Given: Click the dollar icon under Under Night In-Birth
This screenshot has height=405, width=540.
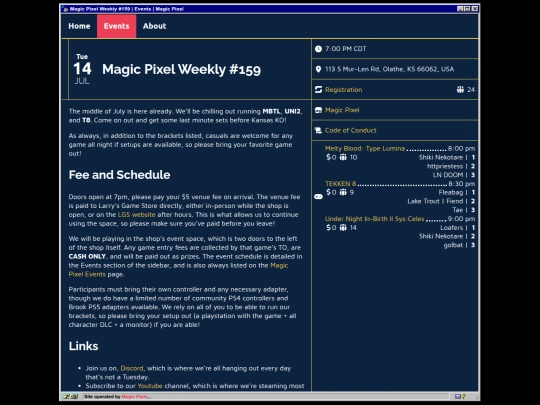Looking at the screenshot, I should [329, 228].
